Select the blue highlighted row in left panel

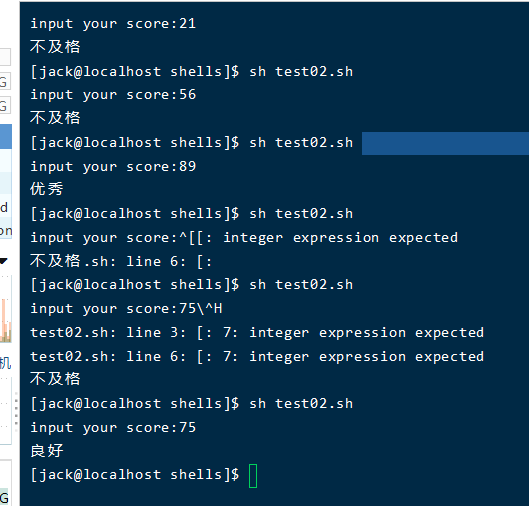coord(6,136)
